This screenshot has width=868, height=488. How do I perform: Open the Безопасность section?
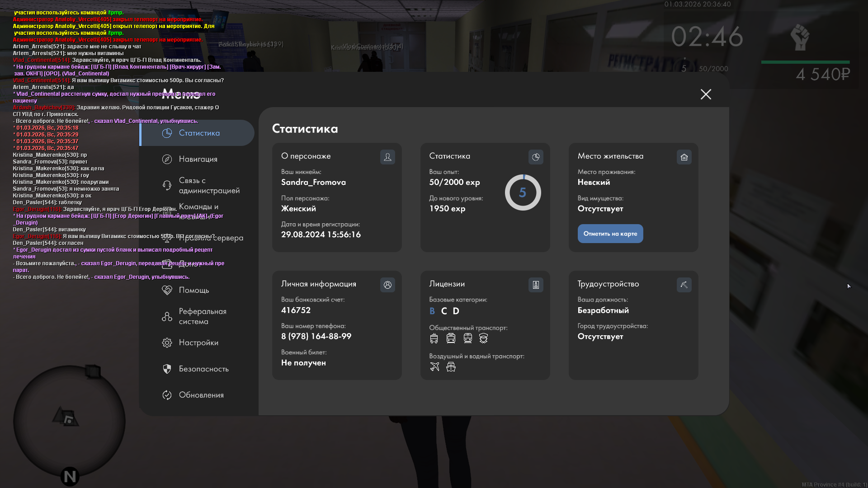(x=203, y=369)
